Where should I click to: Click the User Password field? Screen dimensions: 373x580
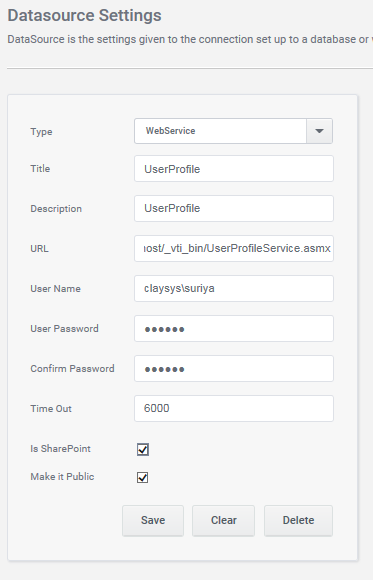234,328
